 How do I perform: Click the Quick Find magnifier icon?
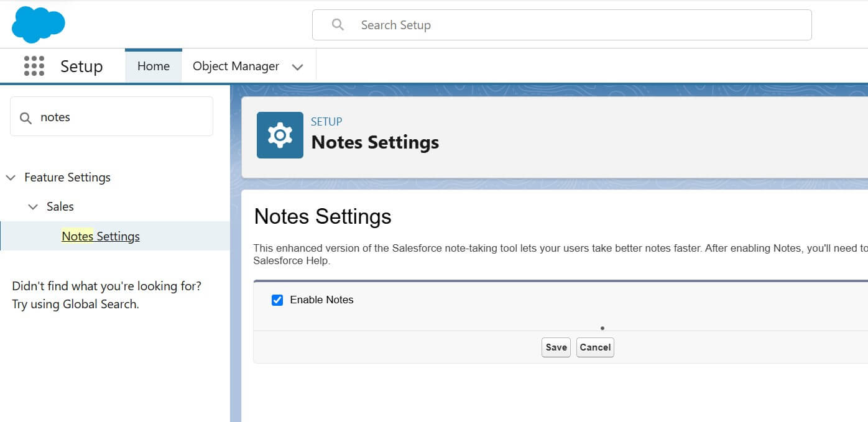point(25,117)
